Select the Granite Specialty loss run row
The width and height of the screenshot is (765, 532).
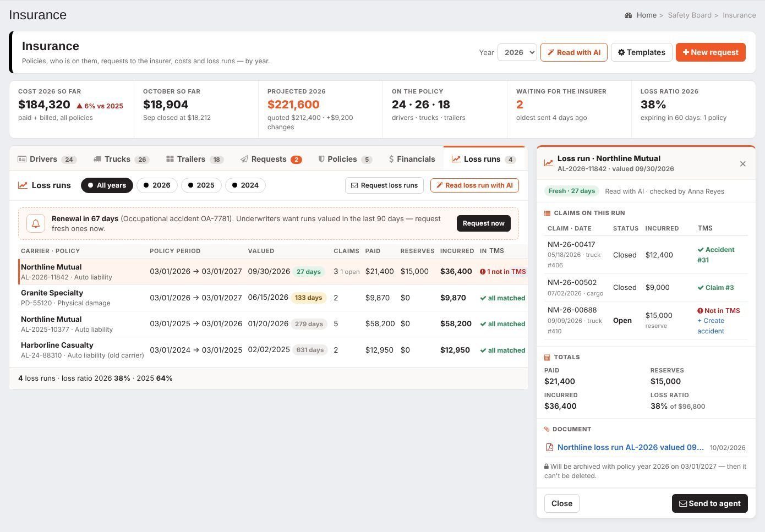(273, 298)
